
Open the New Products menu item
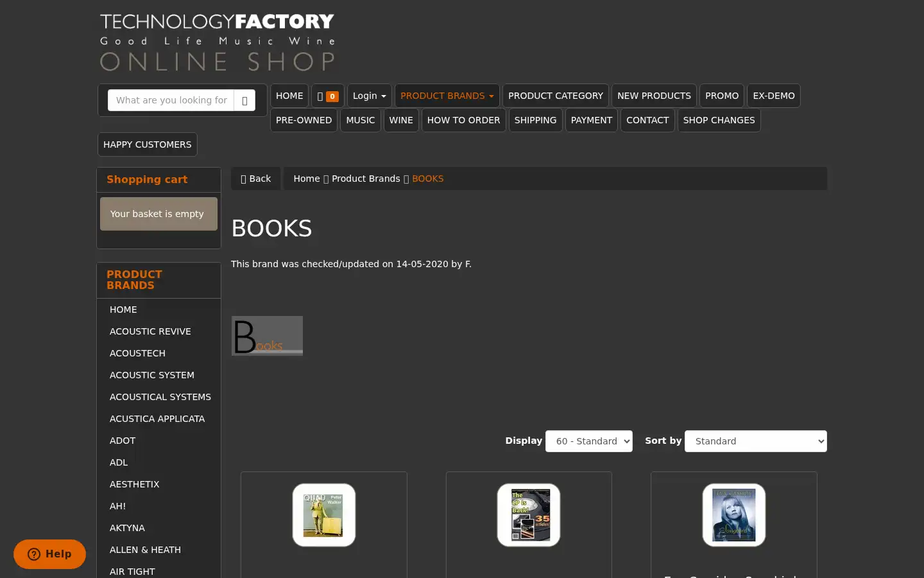[x=654, y=96]
